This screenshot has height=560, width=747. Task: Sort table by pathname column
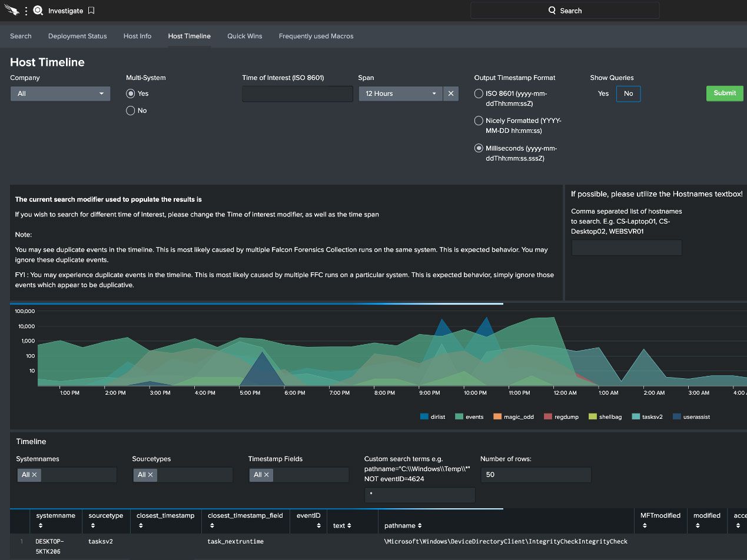pos(403,525)
